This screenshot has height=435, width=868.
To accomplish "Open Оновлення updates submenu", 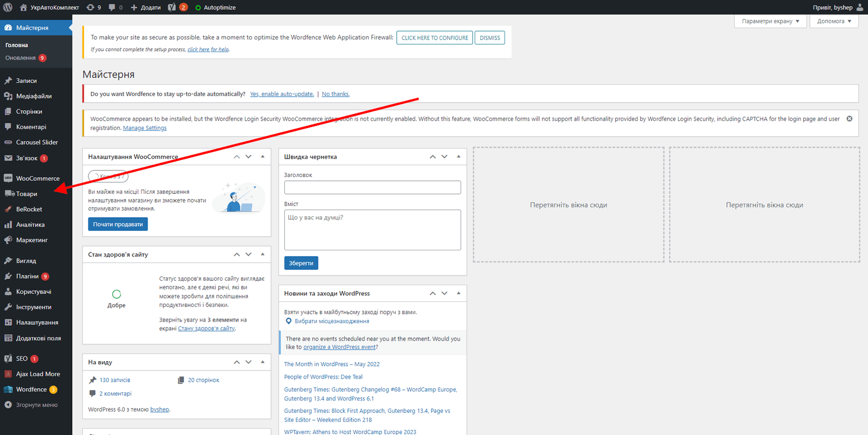I will tap(25, 58).
